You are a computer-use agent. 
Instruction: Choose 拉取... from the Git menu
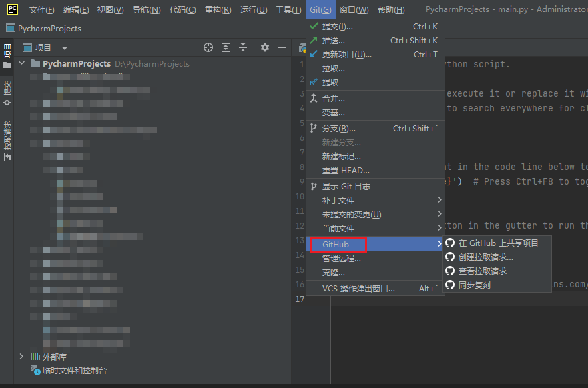click(x=375, y=69)
